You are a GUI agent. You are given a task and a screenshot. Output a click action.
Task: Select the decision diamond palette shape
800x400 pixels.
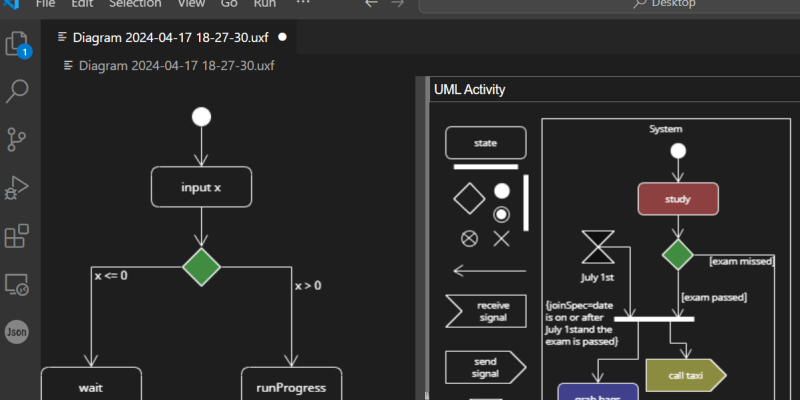[x=469, y=198]
